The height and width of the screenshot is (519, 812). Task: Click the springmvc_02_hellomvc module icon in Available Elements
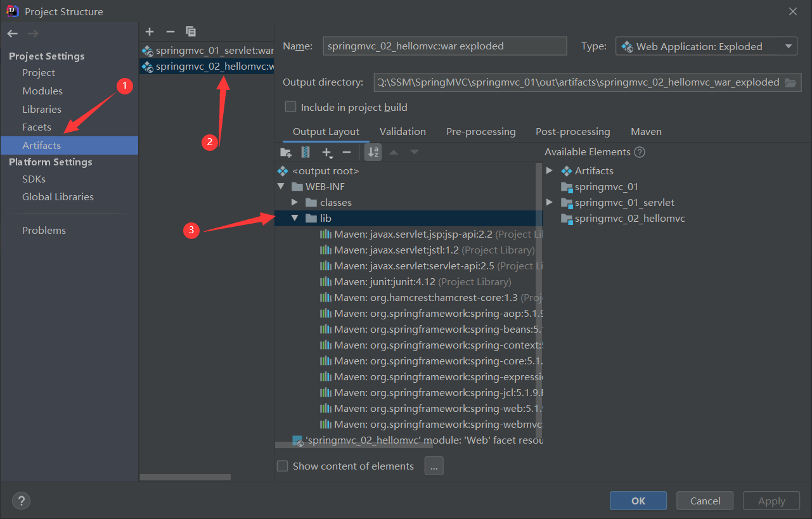pyautogui.click(x=567, y=219)
